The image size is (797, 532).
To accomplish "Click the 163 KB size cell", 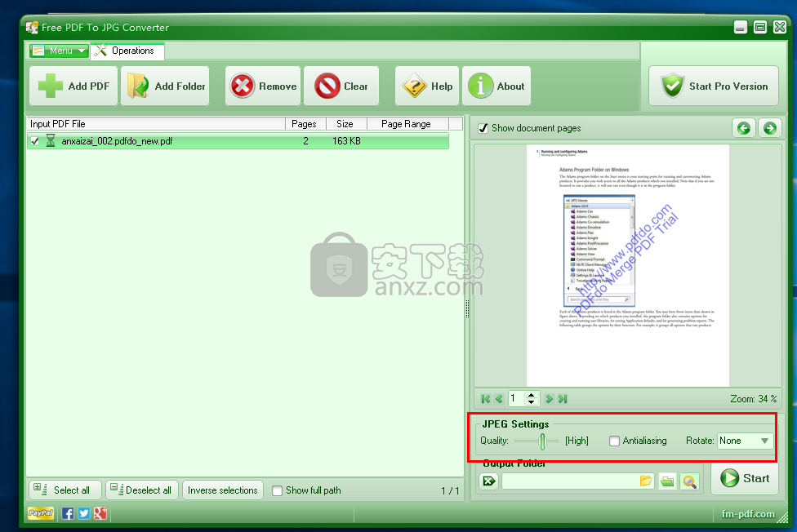I will point(347,141).
